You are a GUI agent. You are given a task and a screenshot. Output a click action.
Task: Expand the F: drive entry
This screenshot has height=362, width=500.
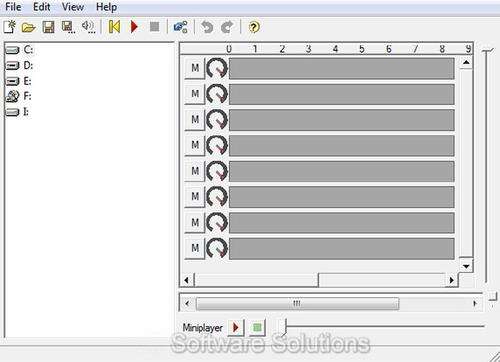tap(19, 96)
